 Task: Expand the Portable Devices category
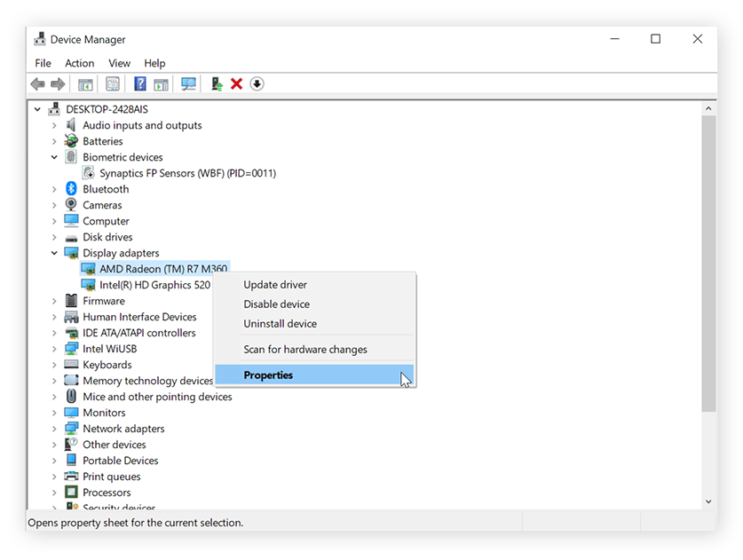coord(54,461)
